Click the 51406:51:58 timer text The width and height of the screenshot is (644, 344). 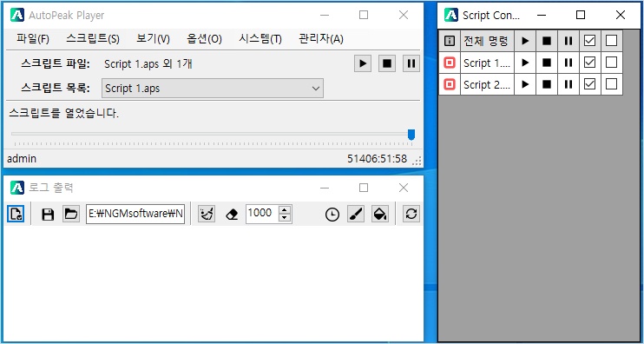tap(377, 159)
